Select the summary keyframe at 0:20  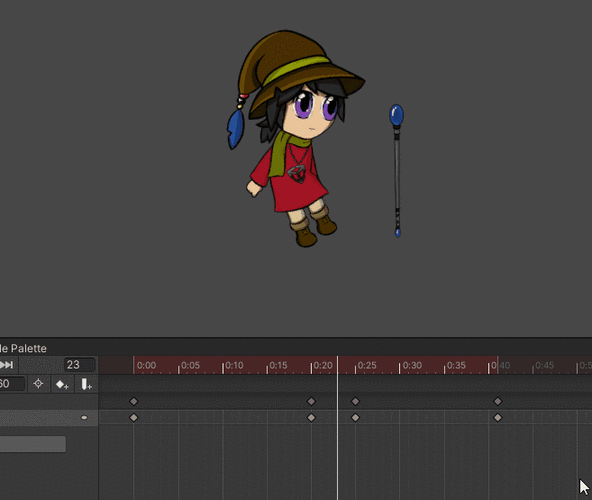click(311, 401)
